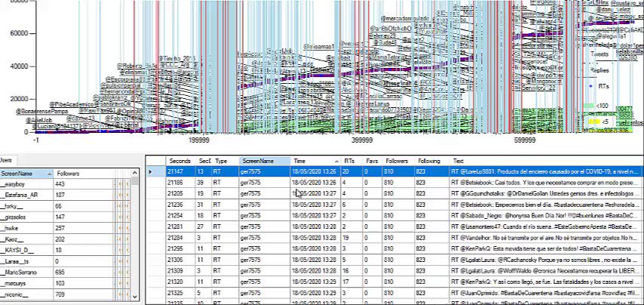Click the activity sparkline cell for __Kaoz__
644x305 pixels.
point(122,239)
